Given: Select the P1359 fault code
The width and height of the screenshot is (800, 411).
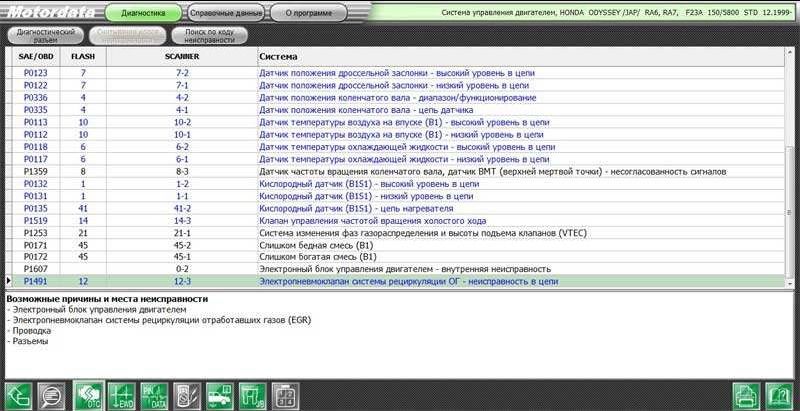Looking at the screenshot, I should click(36, 171).
